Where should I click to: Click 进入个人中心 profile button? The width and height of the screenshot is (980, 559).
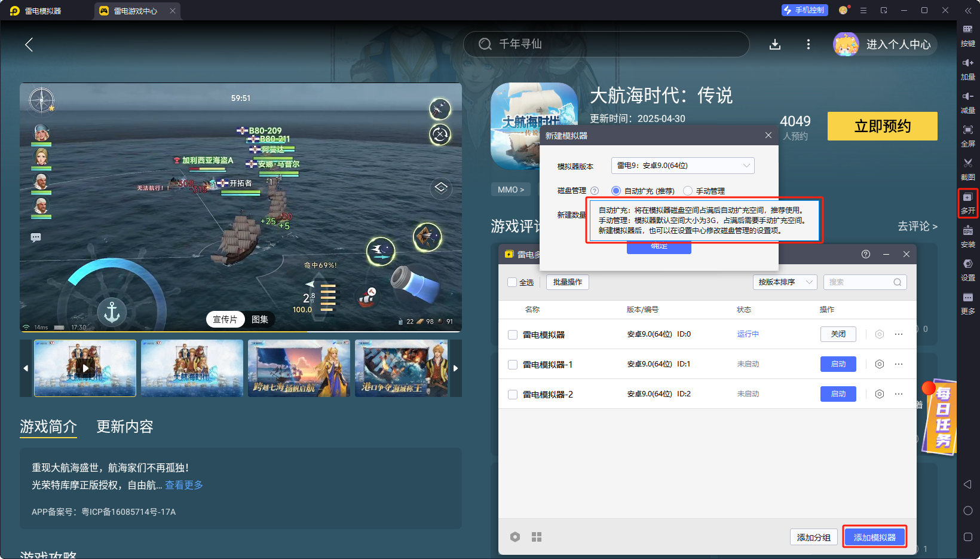click(885, 44)
